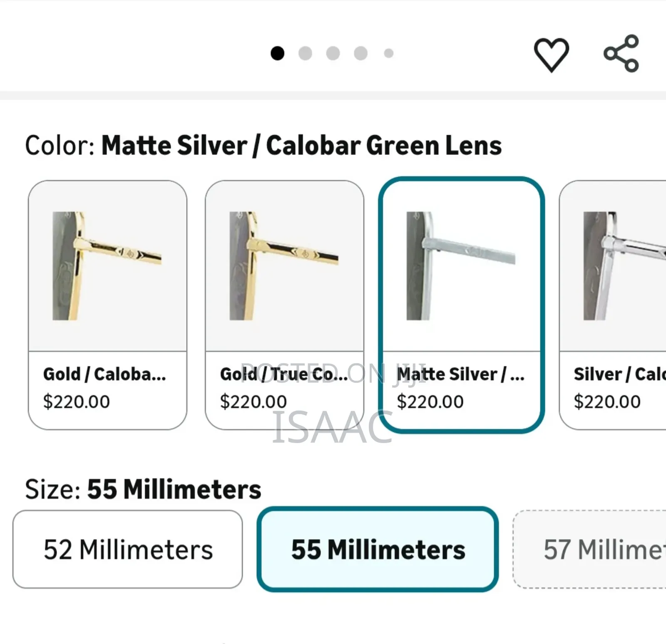Tap the 57 Millimeters unavailable size option

pyautogui.click(x=590, y=549)
